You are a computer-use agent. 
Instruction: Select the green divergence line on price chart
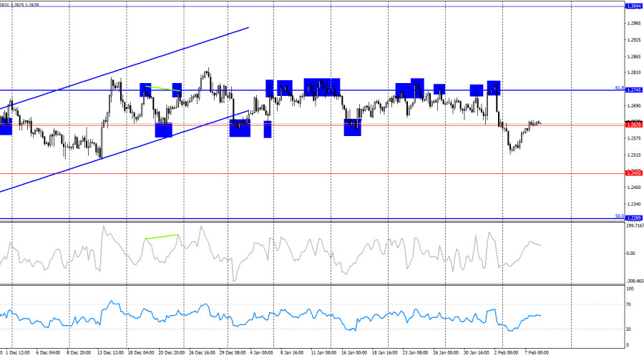tap(163, 88)
